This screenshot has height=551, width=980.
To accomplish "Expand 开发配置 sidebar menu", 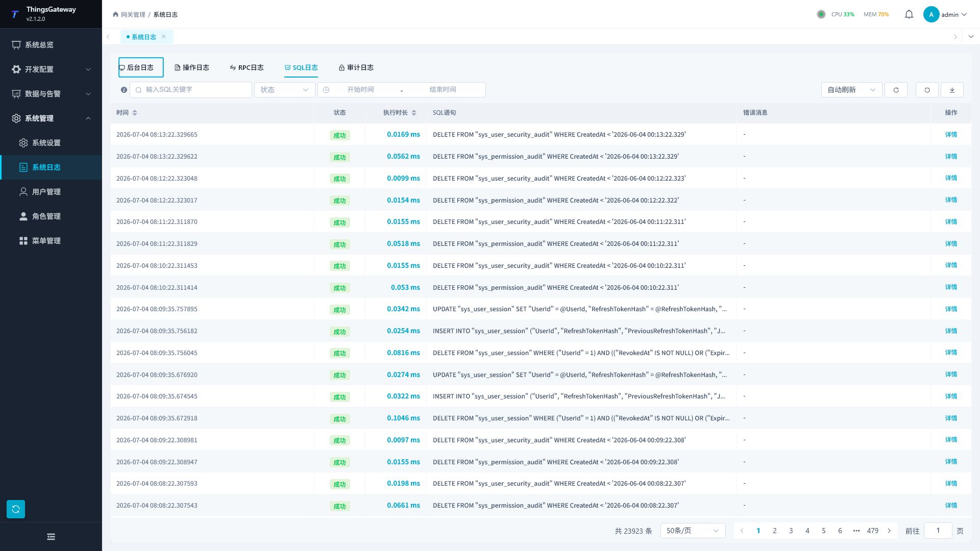I will click(51, 69).
